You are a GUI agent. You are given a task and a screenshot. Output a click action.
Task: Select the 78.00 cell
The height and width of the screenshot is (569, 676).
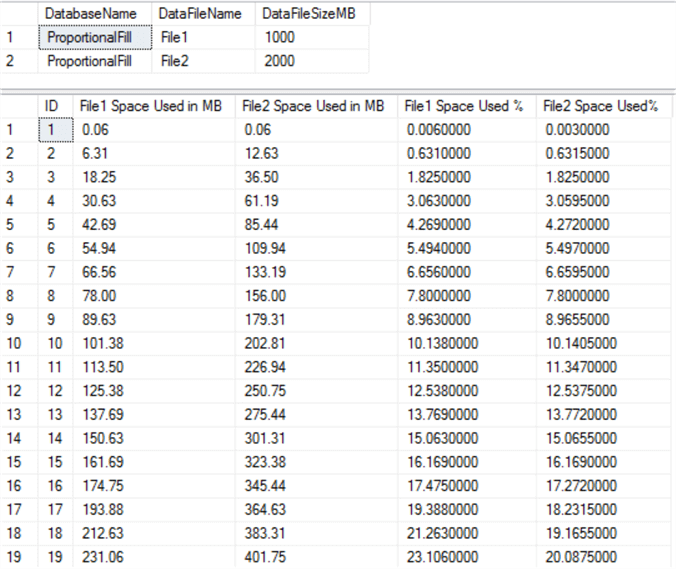(x=154, y=296)
